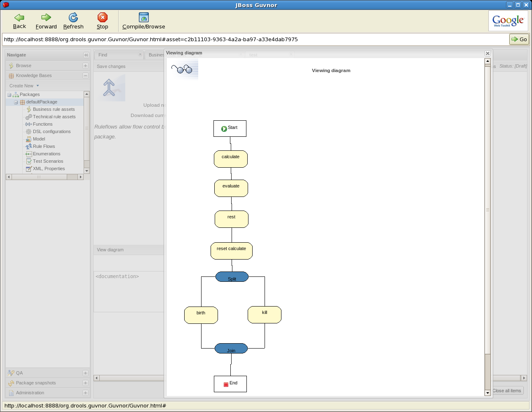Viewport: 532px width, 412px height.
Task: Collapse the Packages tree node
Action: click(9, 95)
